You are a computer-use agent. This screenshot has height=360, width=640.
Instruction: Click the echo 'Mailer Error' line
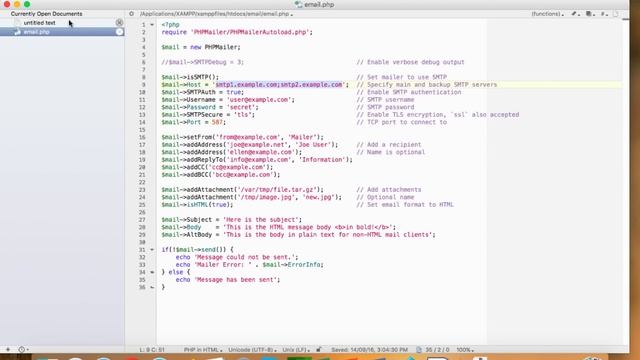click(249, 265)
